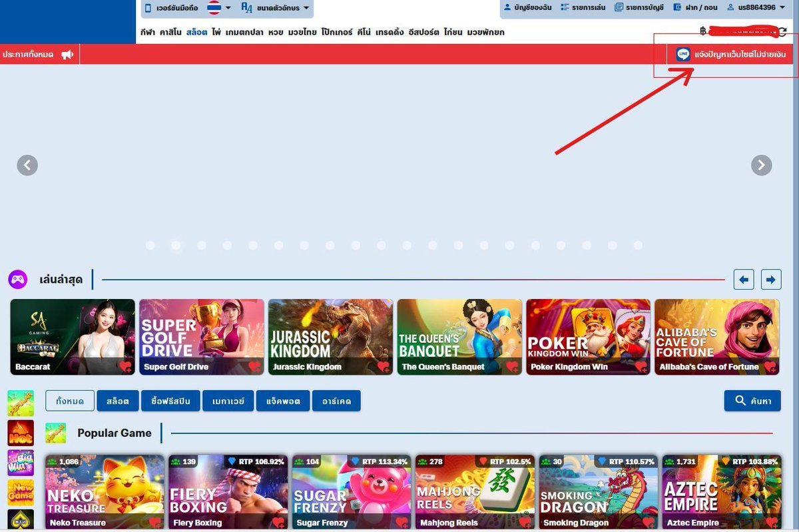This screenshot has width=799, height=532.
Task: Open the Esports (อีสปอร์ต) menu
Action: click(x=423, y=32)
